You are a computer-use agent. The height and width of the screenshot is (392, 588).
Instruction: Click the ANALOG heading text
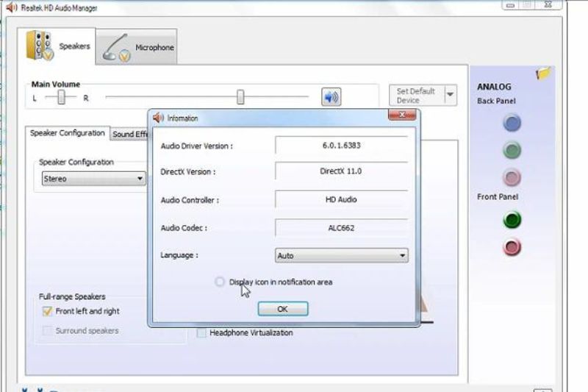(494, 87)
